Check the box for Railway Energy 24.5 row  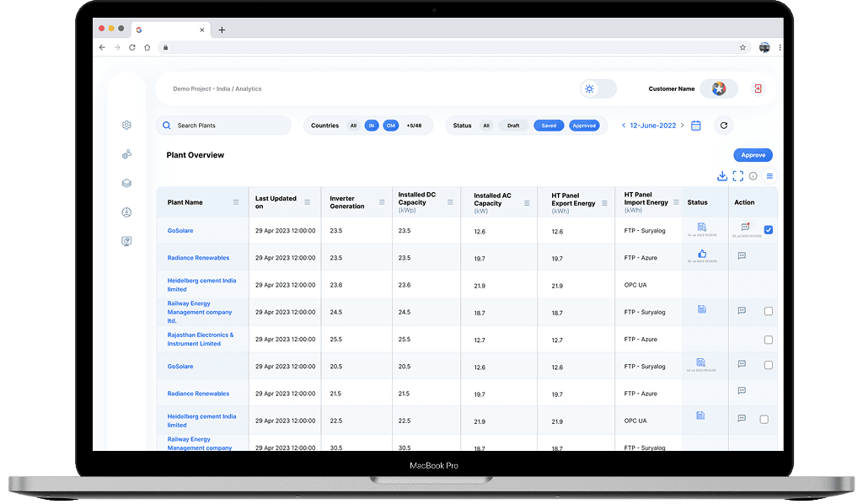769,312
